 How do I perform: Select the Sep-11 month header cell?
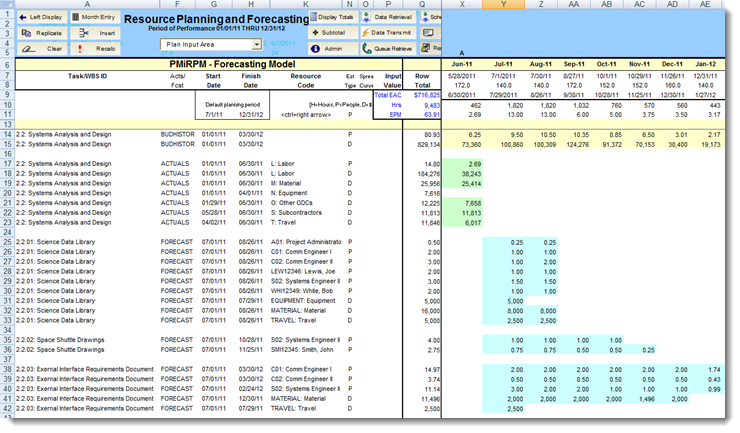click(574, 64)
